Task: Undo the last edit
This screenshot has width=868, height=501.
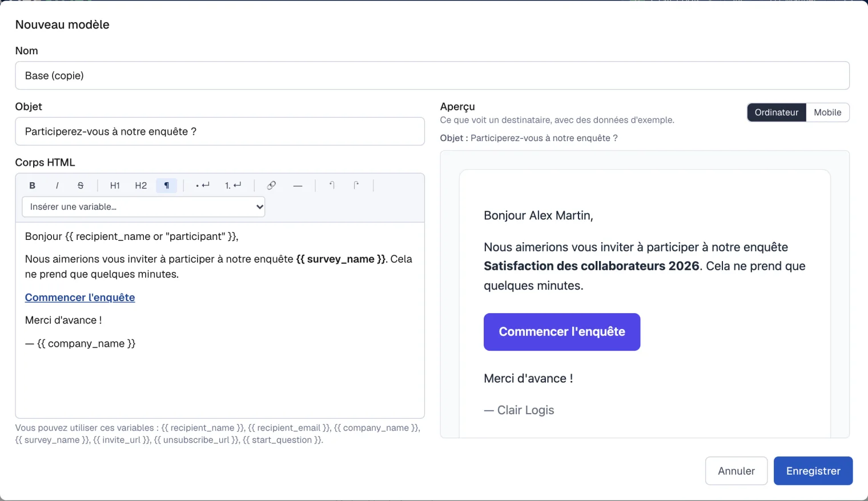Action: (332, 186)
